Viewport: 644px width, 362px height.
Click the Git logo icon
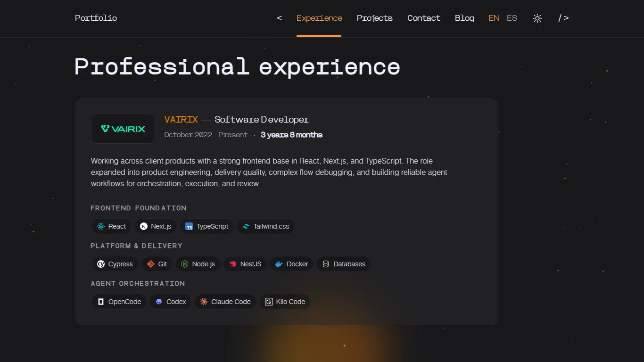pyautogui.click(x=151, y=264)
